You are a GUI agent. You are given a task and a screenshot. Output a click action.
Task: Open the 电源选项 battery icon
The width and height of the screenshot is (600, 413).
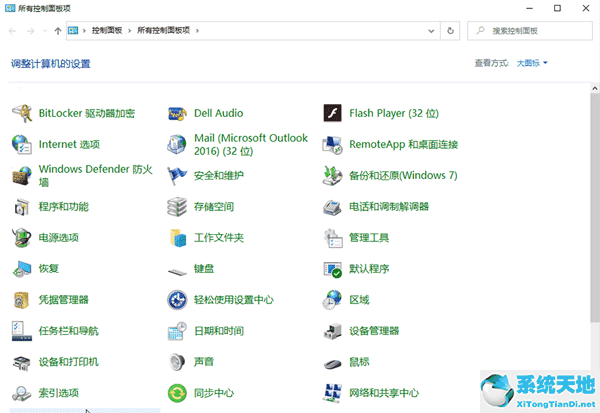[x=22, y=238]
